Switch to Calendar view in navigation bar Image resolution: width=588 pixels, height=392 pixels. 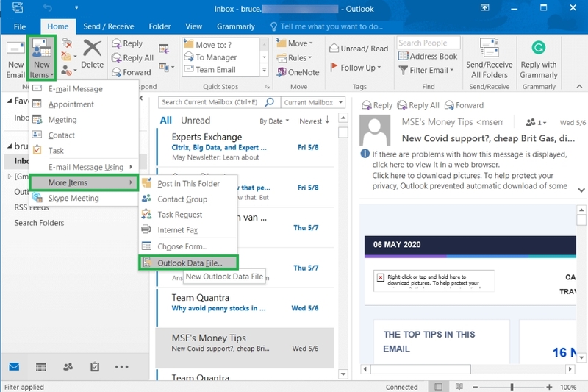pyautogui.click(x=41, y=367)
